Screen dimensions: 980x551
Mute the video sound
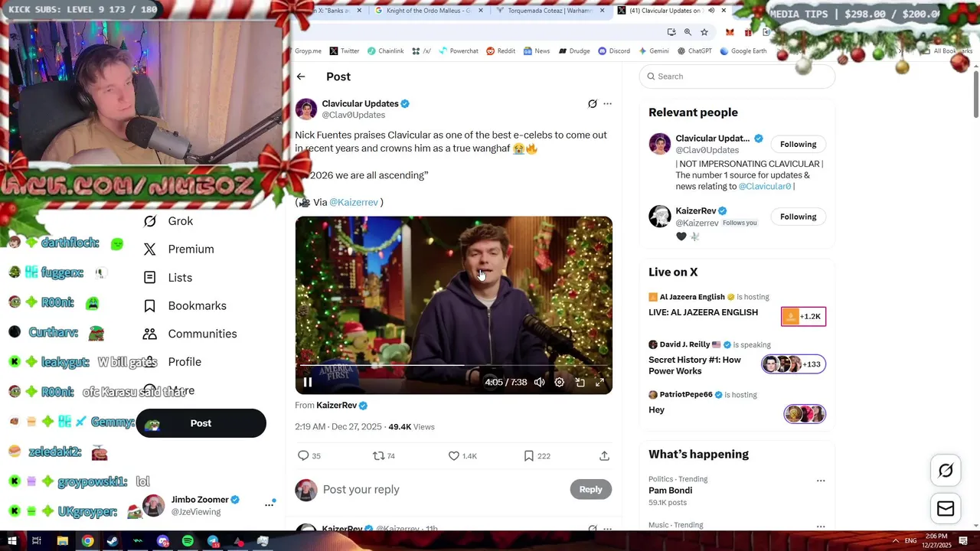pos(539,383)
